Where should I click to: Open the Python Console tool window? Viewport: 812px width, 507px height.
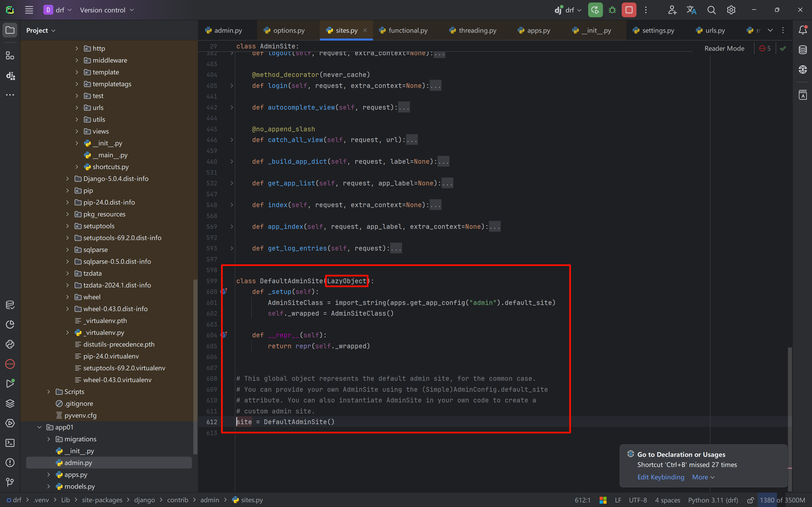tap(10, 344)
